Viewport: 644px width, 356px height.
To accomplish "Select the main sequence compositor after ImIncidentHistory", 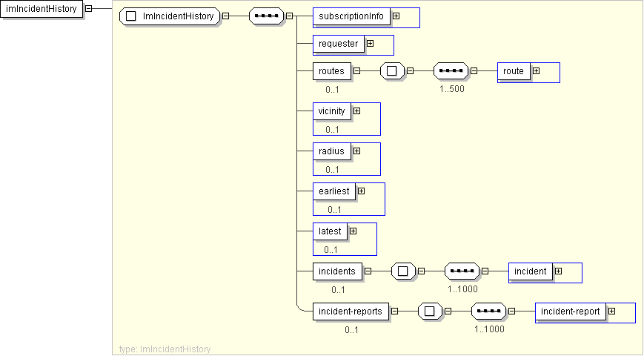I will pyautogui.click(x=266, y=16).
